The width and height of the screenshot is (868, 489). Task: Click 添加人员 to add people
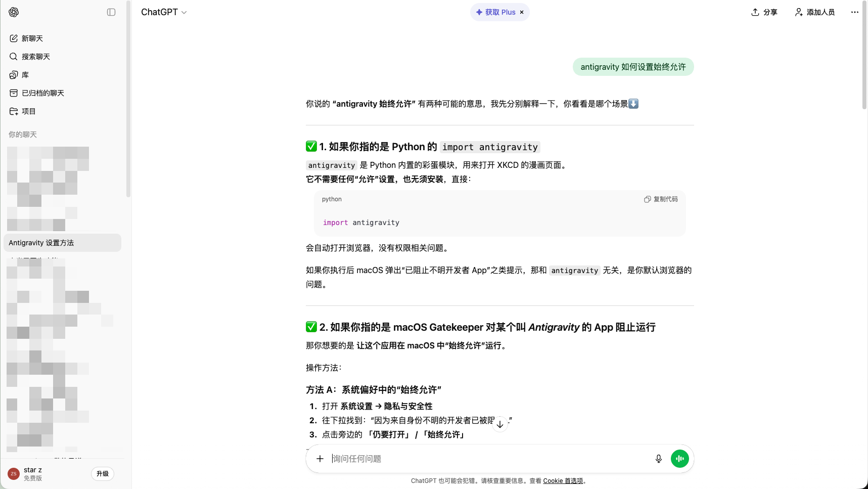[815, 12]
